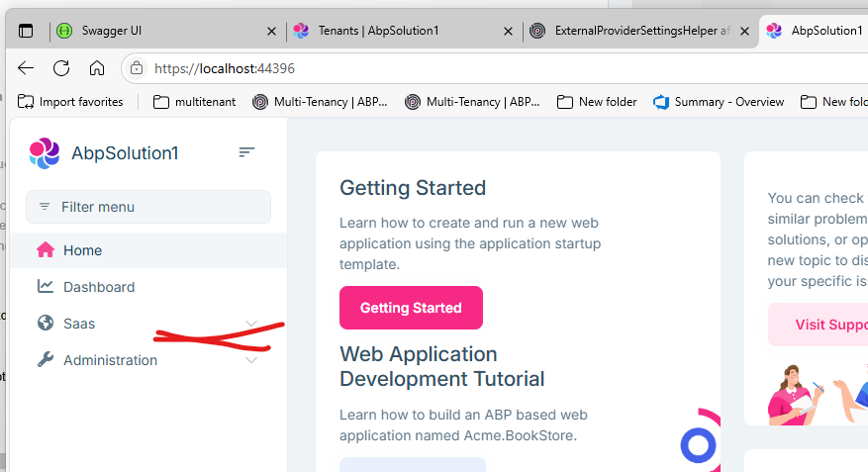Click the address bar showing localhost:44396
868x472 pixels.
coord(495,68)
